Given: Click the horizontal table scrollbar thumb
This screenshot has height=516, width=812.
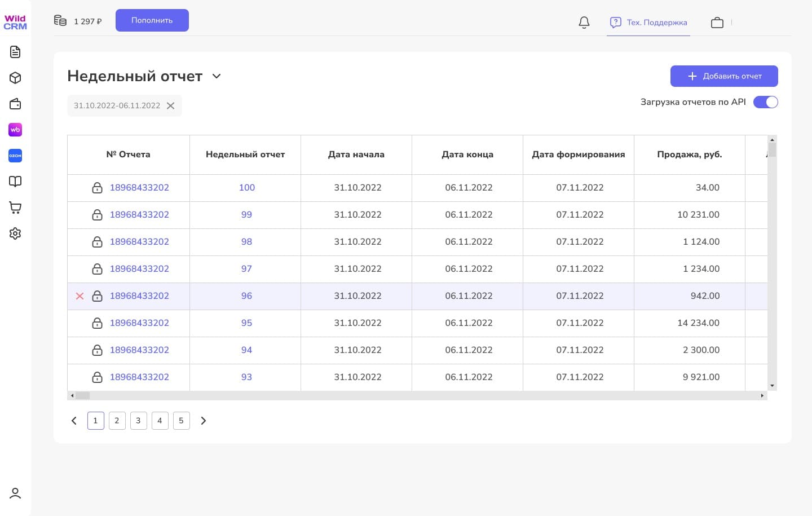Looking at the screenshot, I should point(83,396).
